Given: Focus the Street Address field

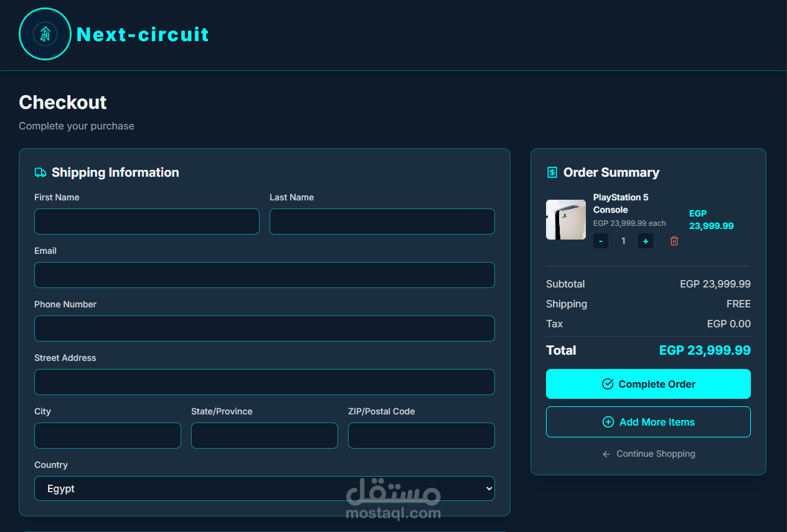Looking at the screenshot, I should click(x=265, y=382).
